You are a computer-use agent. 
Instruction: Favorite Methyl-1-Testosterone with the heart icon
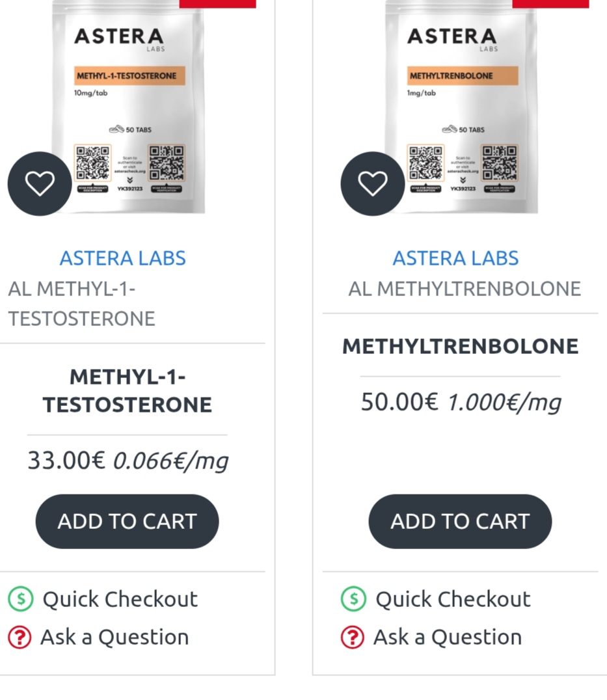point(40,183)
